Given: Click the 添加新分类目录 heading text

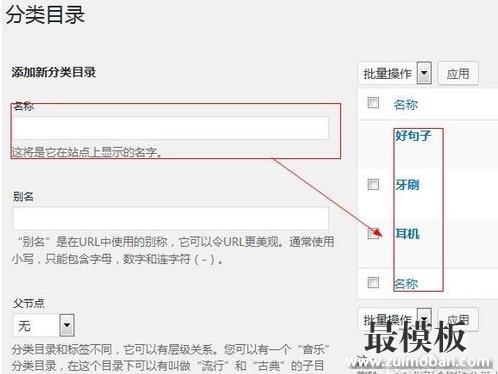Looking at the screenshot, I should (54, 72).
